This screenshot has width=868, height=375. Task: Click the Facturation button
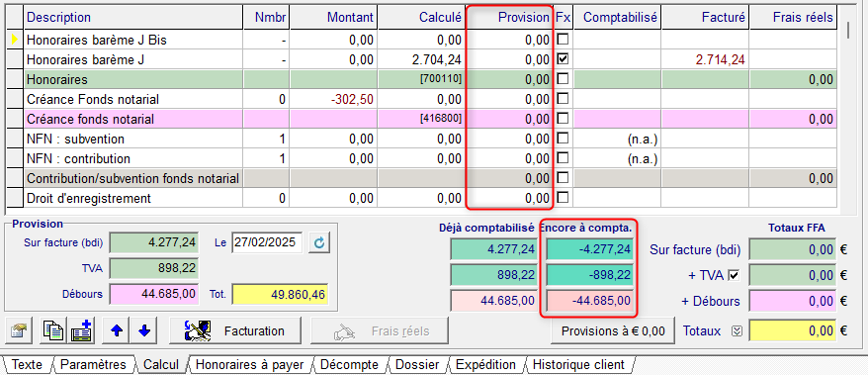click(x=235, y=331)
